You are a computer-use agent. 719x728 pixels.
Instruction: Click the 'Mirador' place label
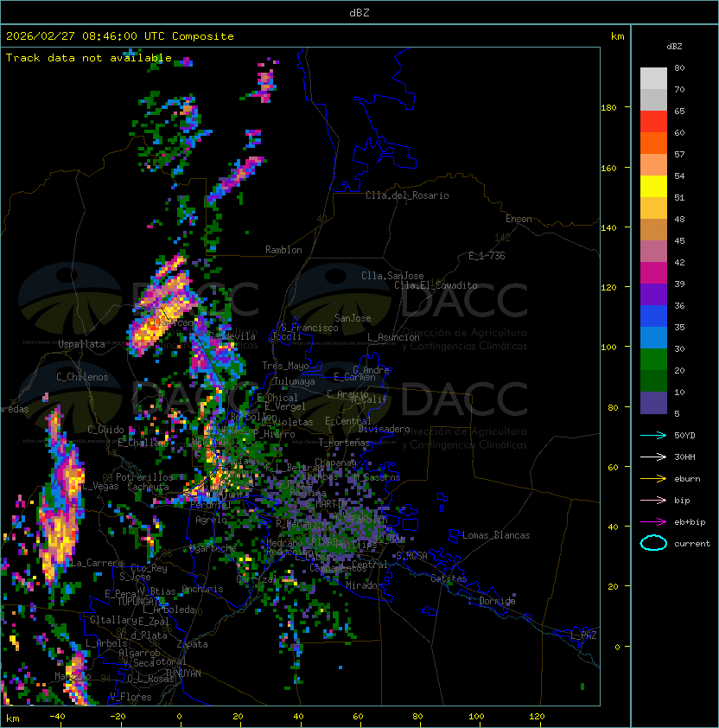[364, 585]
